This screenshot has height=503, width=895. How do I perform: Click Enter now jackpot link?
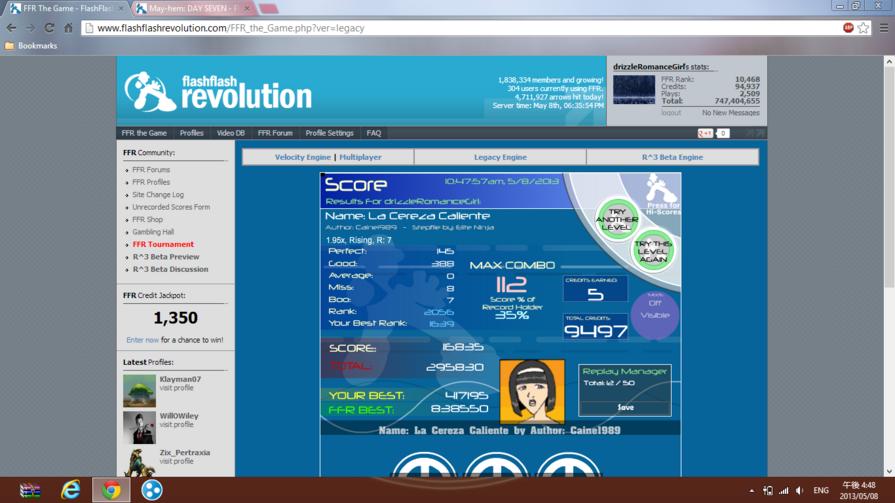142,340
